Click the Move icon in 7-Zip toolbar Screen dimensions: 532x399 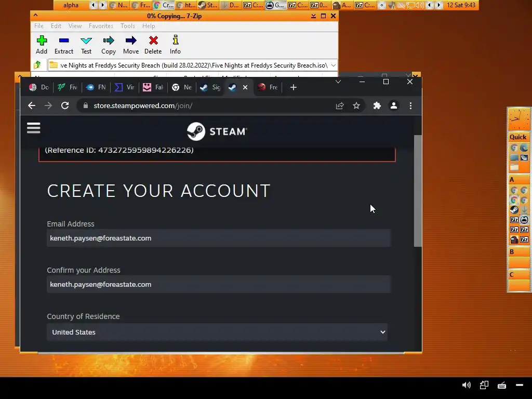tap(131, 45)
